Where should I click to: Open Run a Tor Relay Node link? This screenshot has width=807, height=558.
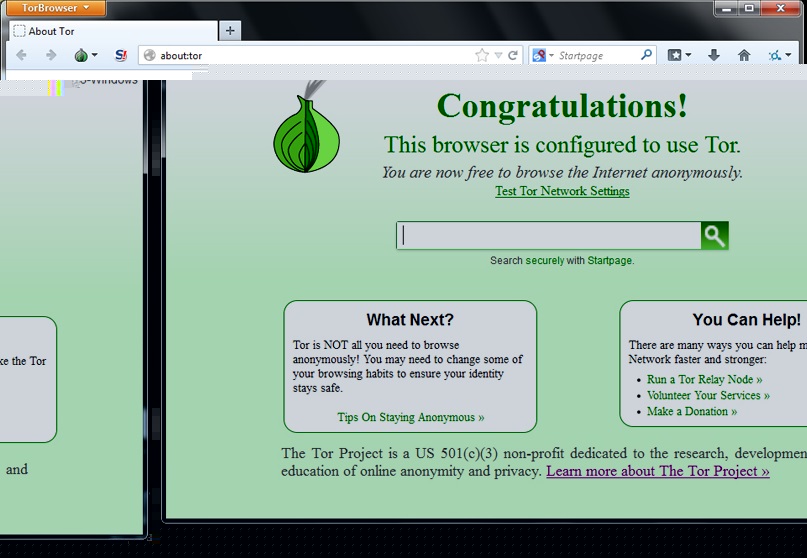click(x=704, y=379)
